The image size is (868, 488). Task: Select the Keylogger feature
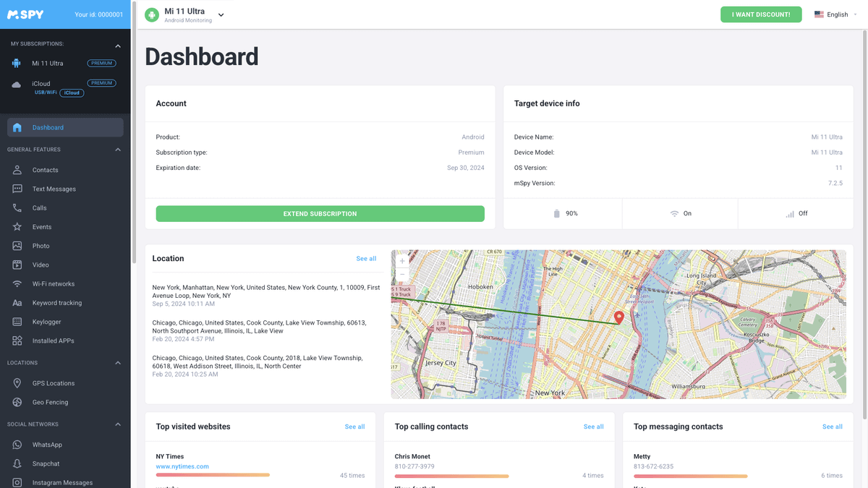[x=43, y=322]
